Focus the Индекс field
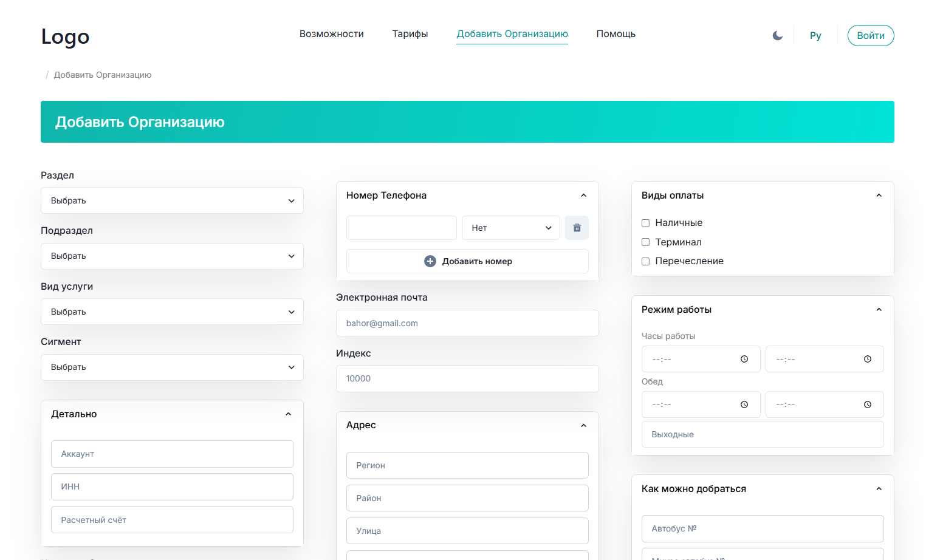The height and width of the screenshot is (560, 926). click(x=467, y=378)
